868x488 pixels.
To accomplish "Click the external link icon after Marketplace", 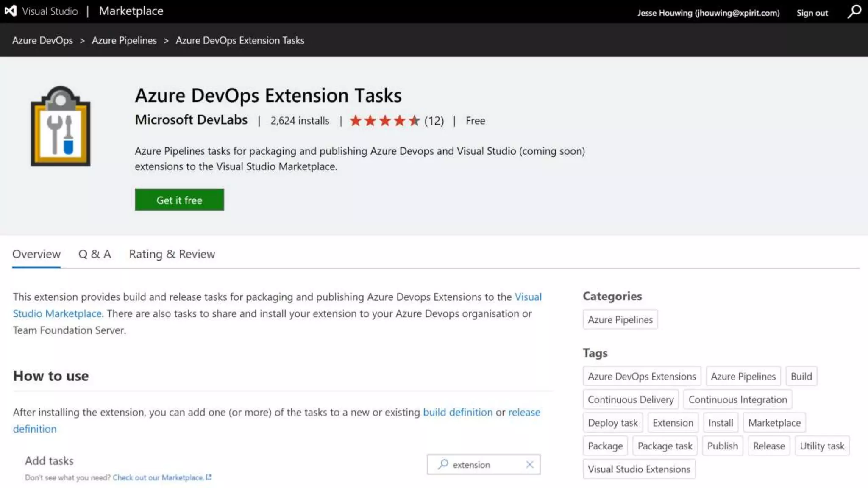I will 209,477.
